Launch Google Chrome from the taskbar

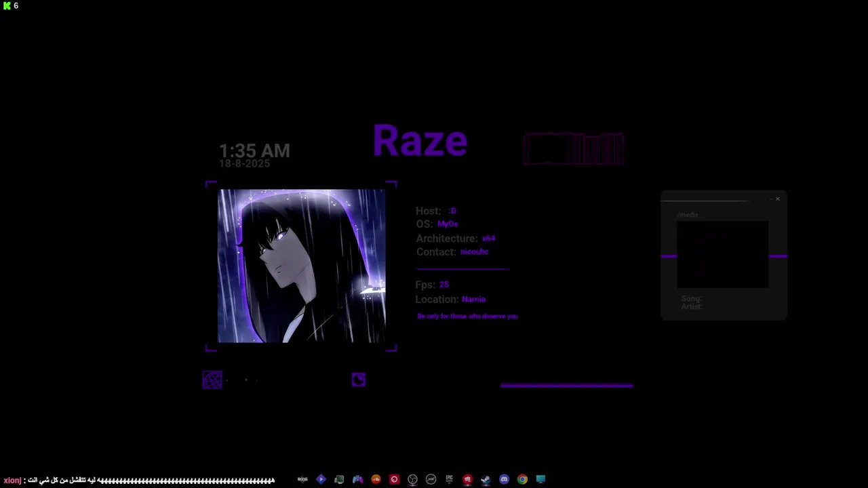pos(522,479)
